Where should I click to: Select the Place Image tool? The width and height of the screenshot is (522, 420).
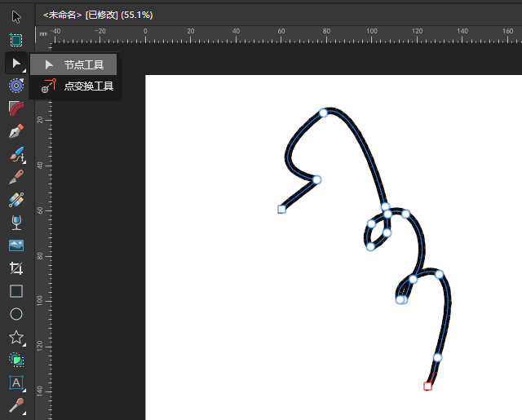pos(16,245)
